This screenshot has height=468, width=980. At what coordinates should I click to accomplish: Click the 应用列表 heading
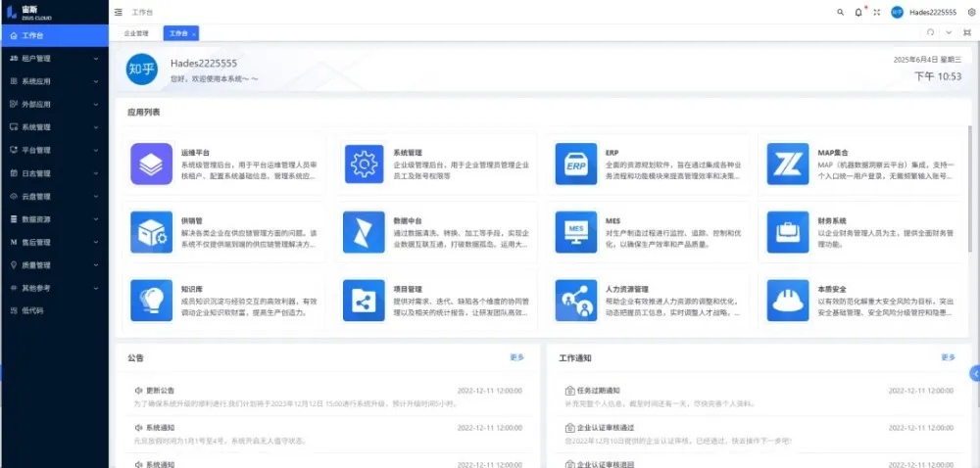pyautogui.click(x=144, y=113)
